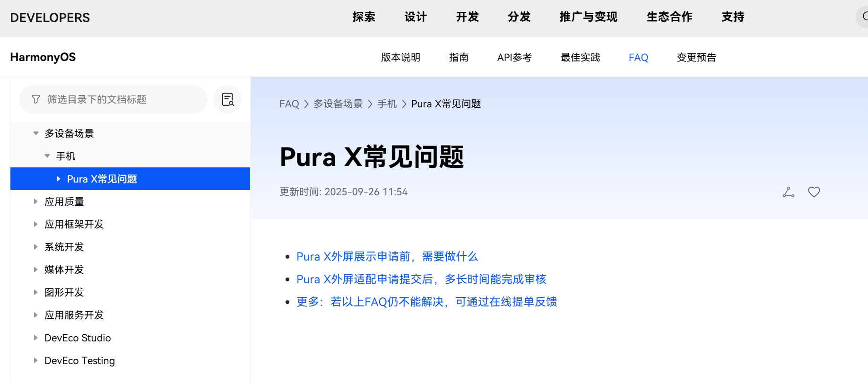Viewport: 868px width, 383px height.
Task: Click the filter funnel icon in sidebar
Action: tap(35, 99)
